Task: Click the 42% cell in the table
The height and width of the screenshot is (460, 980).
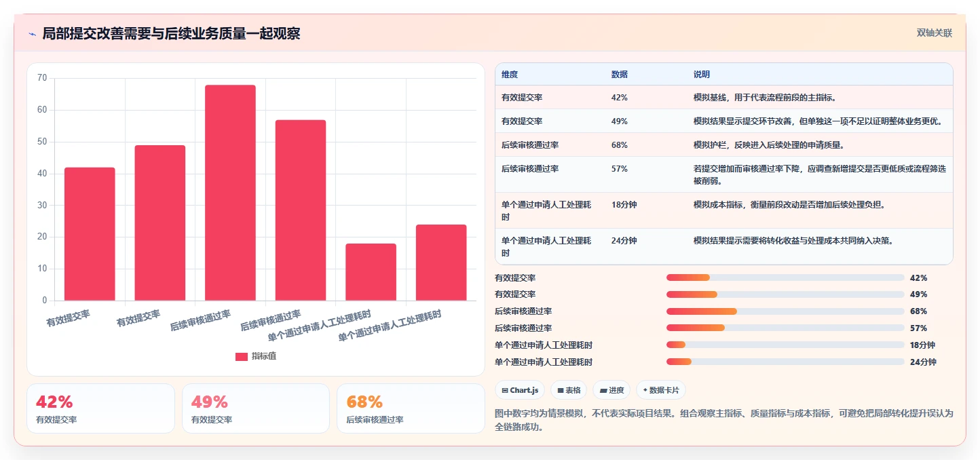Action: [x=620, y=98]
